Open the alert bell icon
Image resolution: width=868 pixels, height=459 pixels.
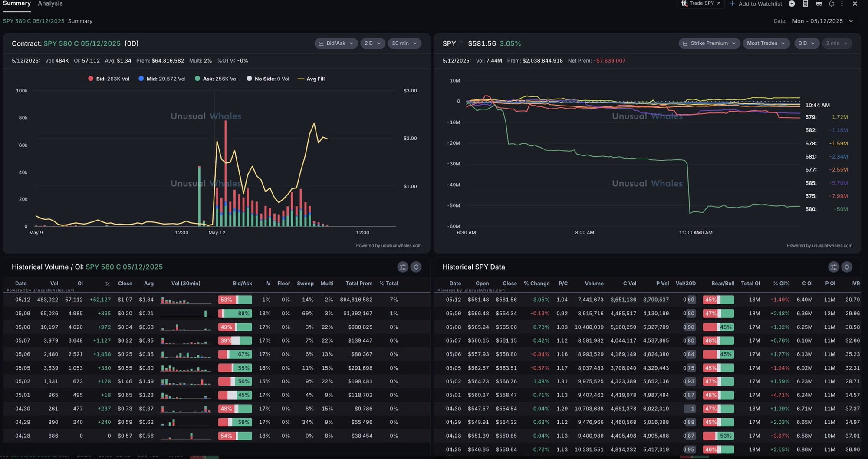point(831,3)
